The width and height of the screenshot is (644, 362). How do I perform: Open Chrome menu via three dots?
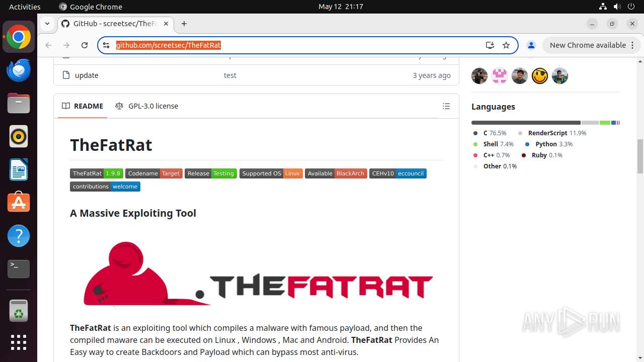point(632,45)
